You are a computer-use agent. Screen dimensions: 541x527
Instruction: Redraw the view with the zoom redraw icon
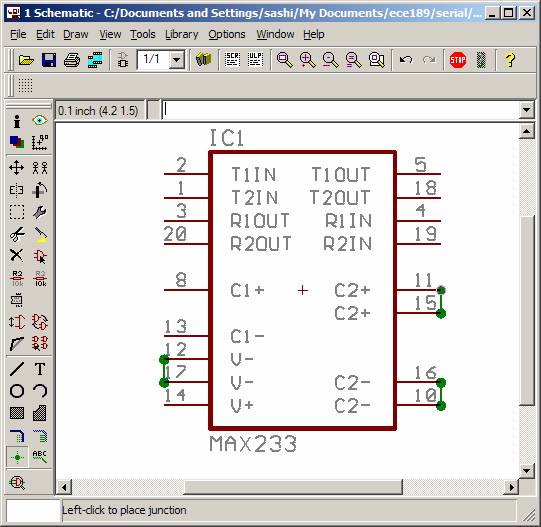pyautogui.click(x=353, y=60)
